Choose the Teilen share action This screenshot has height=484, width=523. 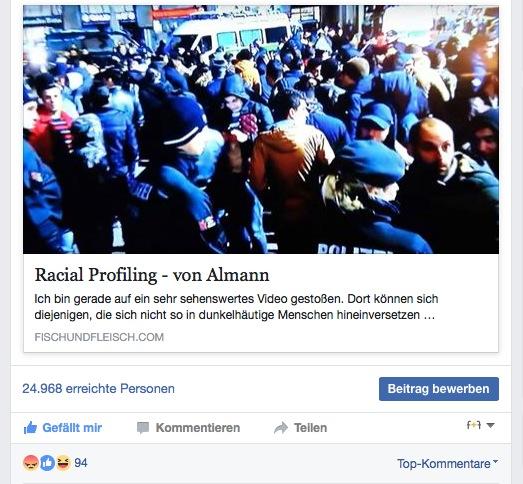click(310, 428)
